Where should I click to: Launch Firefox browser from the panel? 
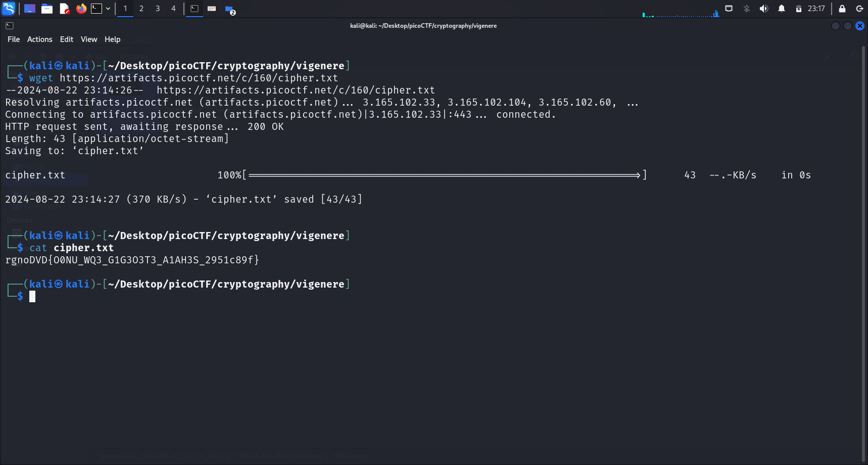pos(81,9)
